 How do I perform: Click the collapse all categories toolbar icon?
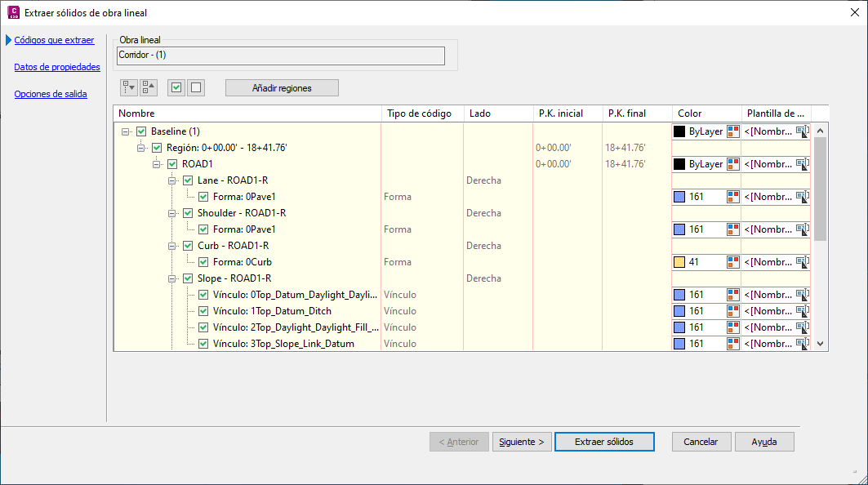[x=149, y=87]
